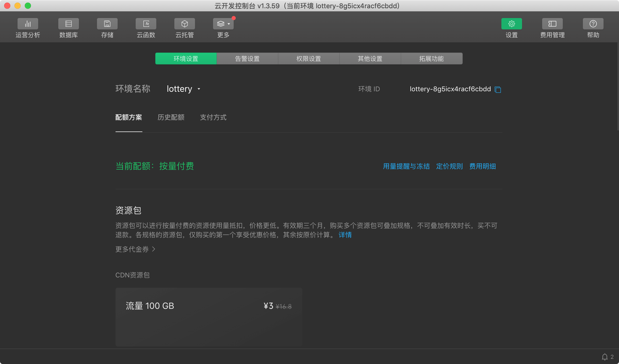Open the 数据库 database panel
This screenshot has height=364, width=619.
click(x=68, y=24)
